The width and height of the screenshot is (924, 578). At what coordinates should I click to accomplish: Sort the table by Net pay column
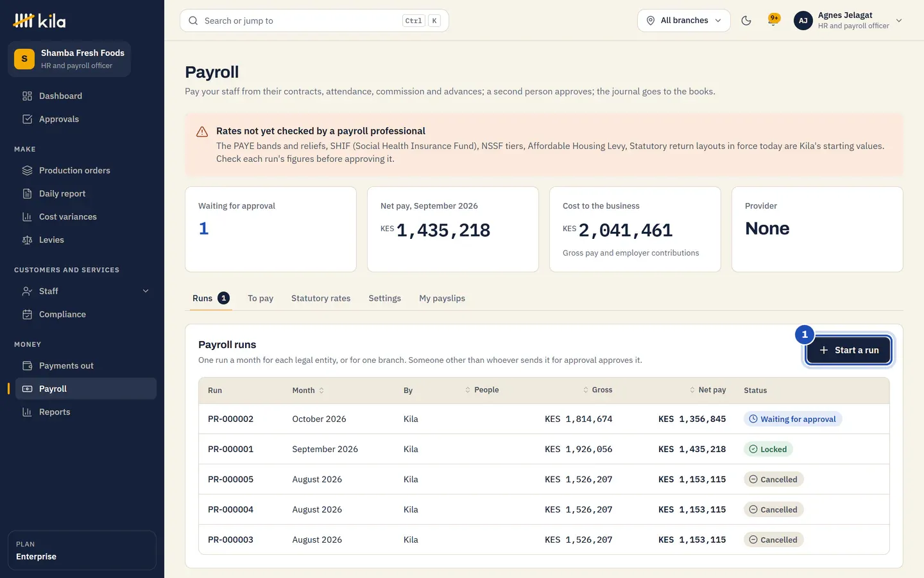pos(708,390)
